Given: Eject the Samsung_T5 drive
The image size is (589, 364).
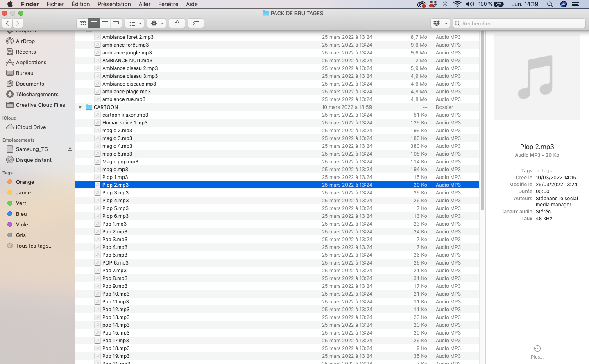Looking at the screenshot, I should click(70, 149).
